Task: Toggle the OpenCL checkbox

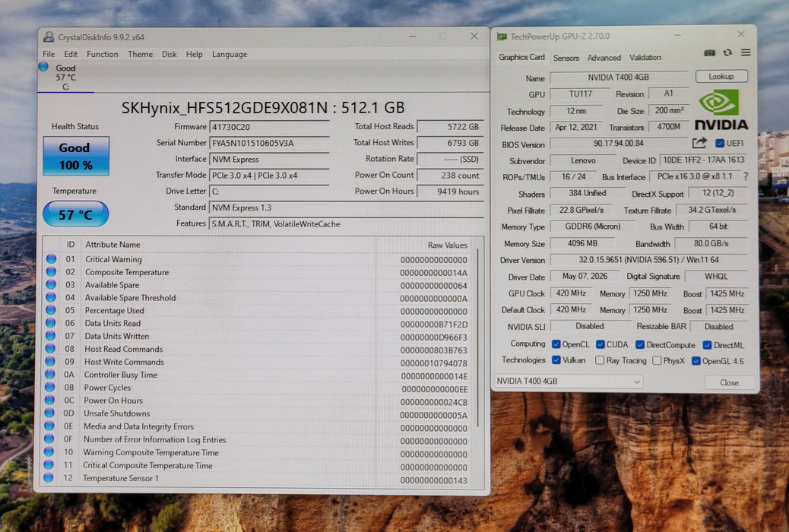Action: point(556,344)
